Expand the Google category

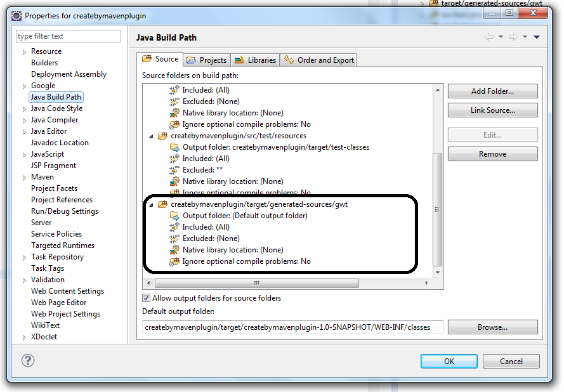[24, 86]
